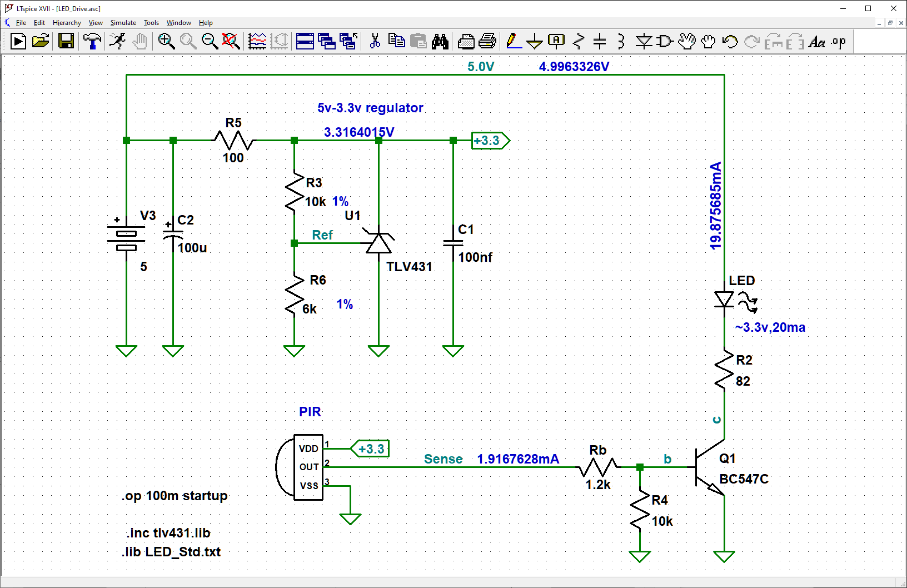Viewport: 907px width, 588px height.
Task: Click the 1.2k value of Rb
Action: click(x=598, y=485)
